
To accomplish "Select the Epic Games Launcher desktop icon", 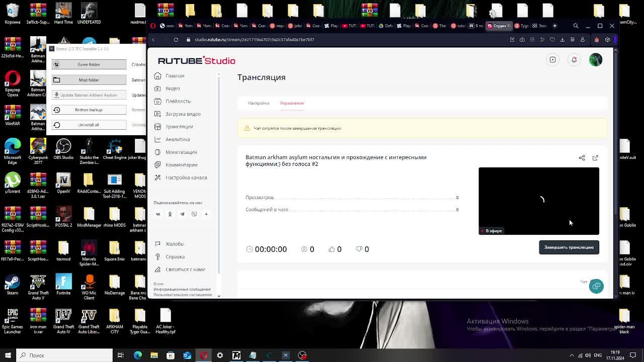I will (x=13, y=320).
